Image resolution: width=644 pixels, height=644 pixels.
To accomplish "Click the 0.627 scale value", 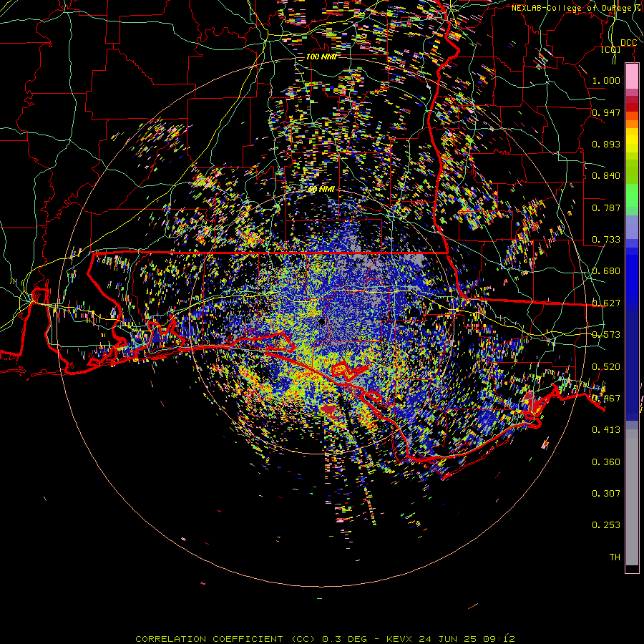I will 606,303.
